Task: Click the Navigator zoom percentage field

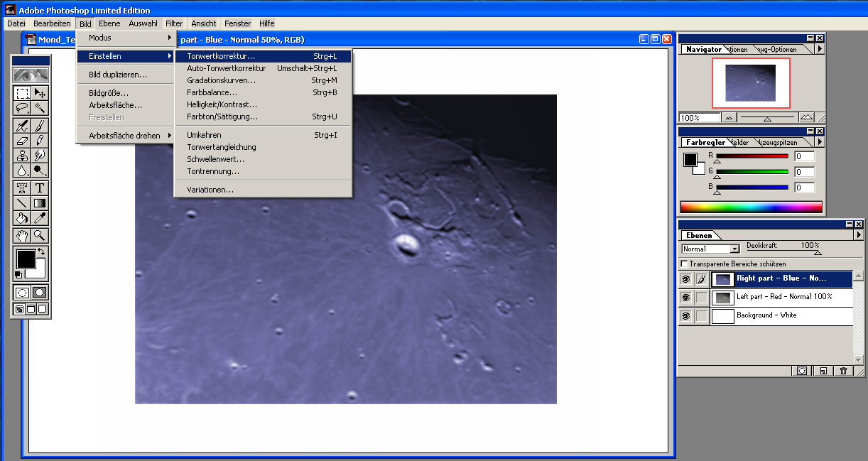Action: point(699,118)
